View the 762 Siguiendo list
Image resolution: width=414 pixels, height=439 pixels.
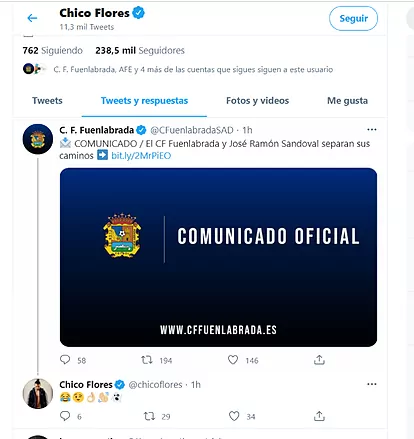click(x=52, y=51)
